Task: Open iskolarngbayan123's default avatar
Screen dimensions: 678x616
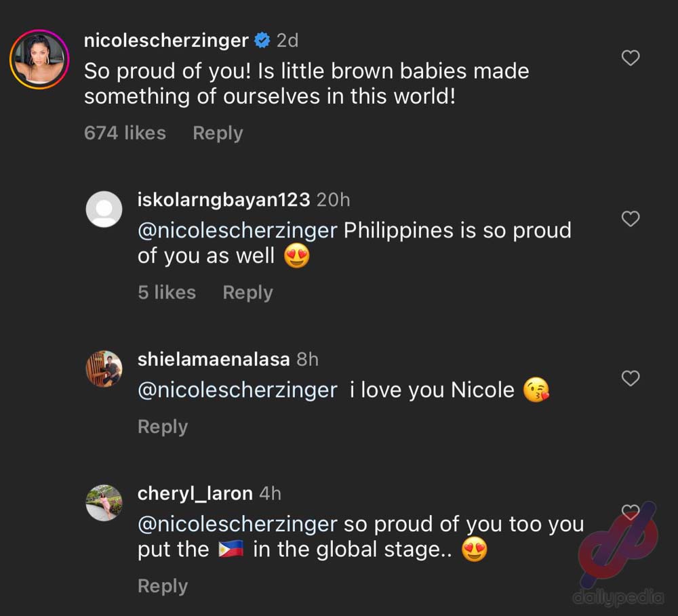Action: [x=104, y=209]
